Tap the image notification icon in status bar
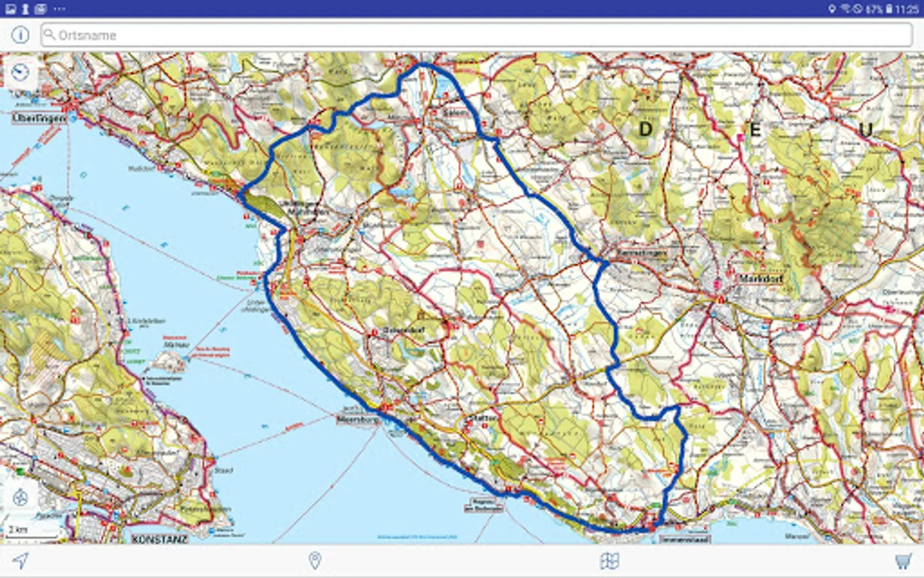The height and width of the screenshot is (578, 924). coord(10,8)
